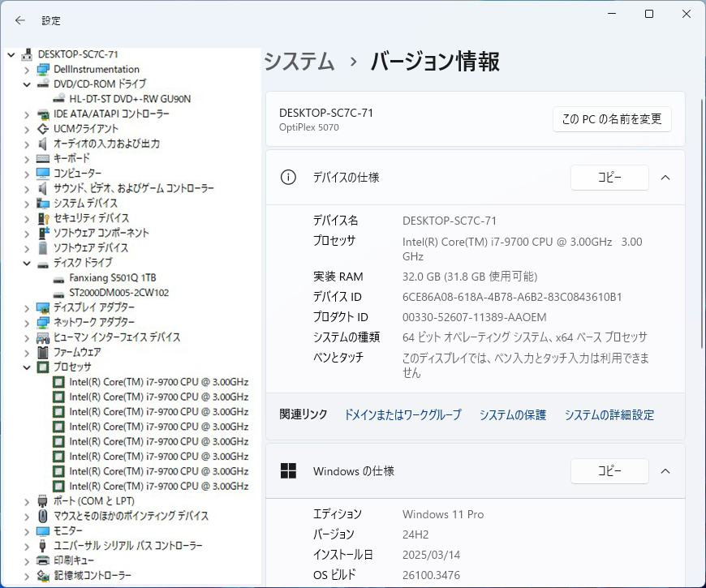Viewport: 706px width, 588px height.
Task: Copy the Windows の仕様 details
Action: pos(609,471)
